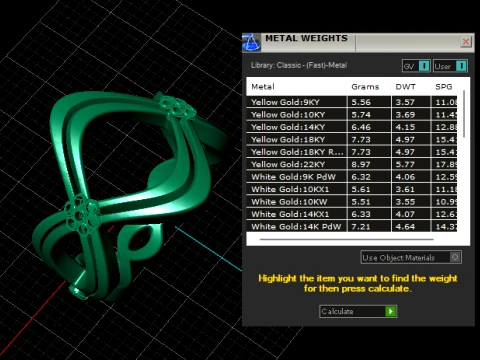The width and height of the screenshot is (480, 360).
Task: Select the Yellow Gold:22KY row
Action: pyautogui.click(x=352, y=164)
